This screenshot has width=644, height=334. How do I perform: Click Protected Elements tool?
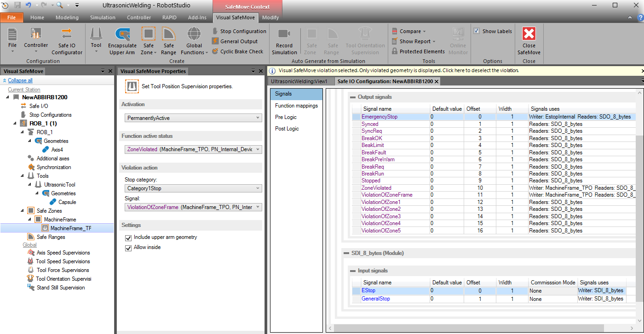coord(418,51)
